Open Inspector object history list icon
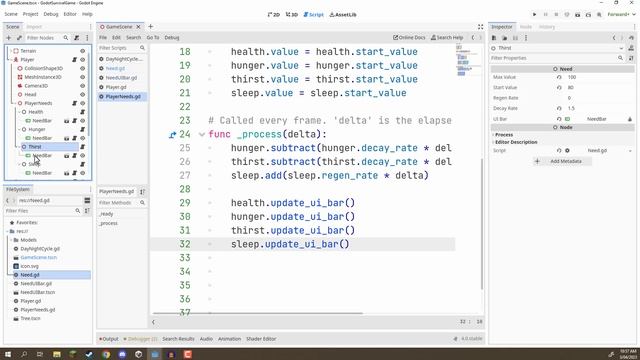The image size is (640, 360). click(631, 38)
